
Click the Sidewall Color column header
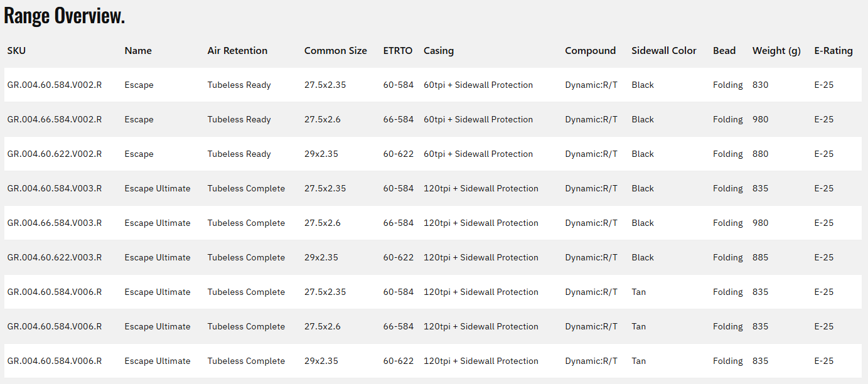(664, 51)
